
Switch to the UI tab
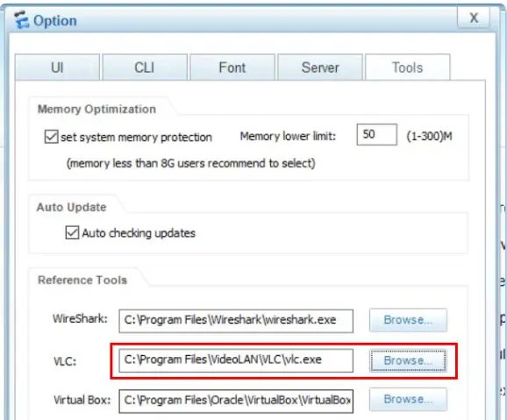pos(57,68)
